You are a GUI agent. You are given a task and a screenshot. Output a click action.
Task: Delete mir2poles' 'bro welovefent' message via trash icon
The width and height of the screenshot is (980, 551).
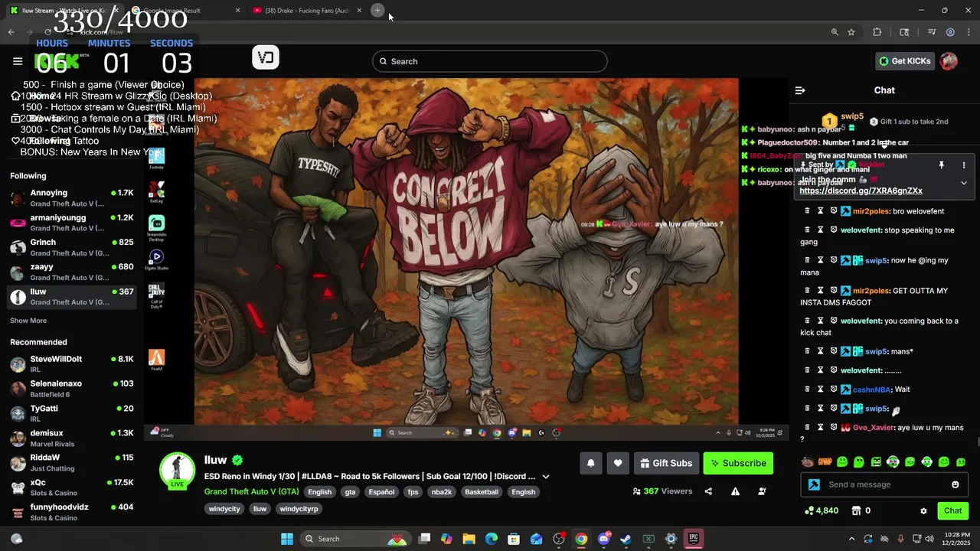pos(807,210)
